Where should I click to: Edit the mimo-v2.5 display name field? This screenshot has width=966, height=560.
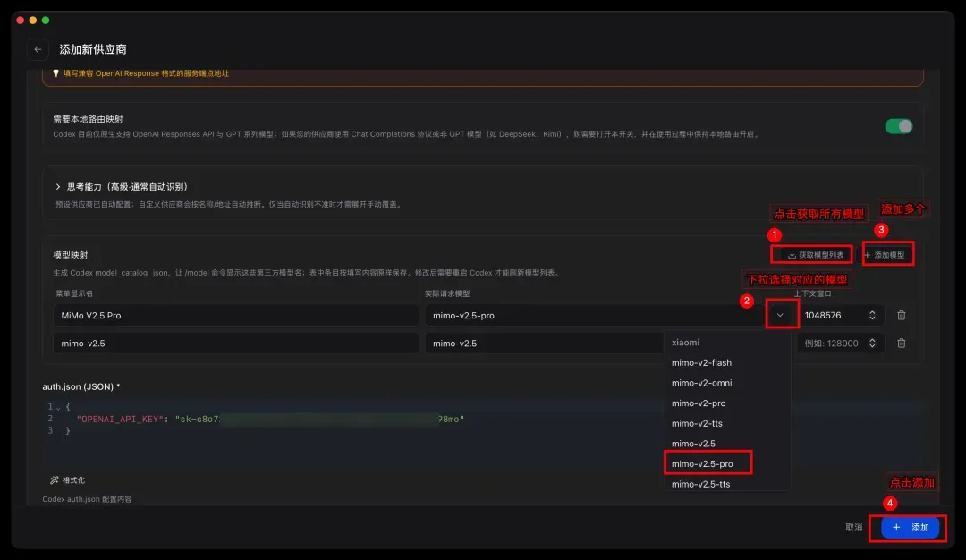[x=235, y=344]
